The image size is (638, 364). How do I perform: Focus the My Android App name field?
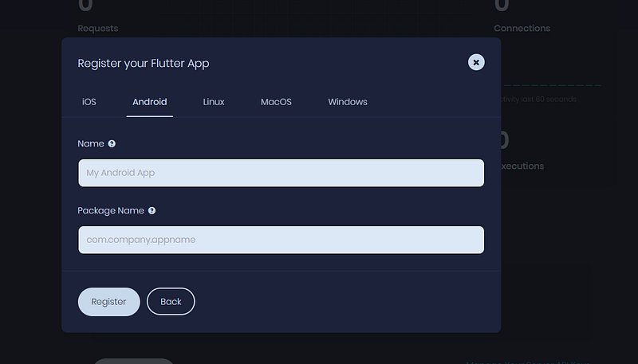[x=282, y=173]
